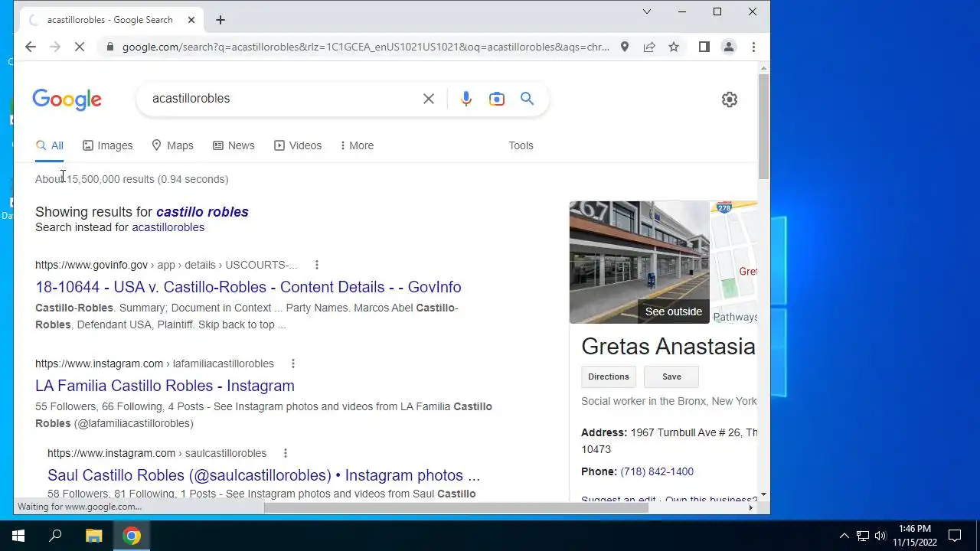The width and height of the screenshot is (980, 551).
Task: Open LA Familia Castillo Robles Instagram result
Action: click(x=165, y=386)
